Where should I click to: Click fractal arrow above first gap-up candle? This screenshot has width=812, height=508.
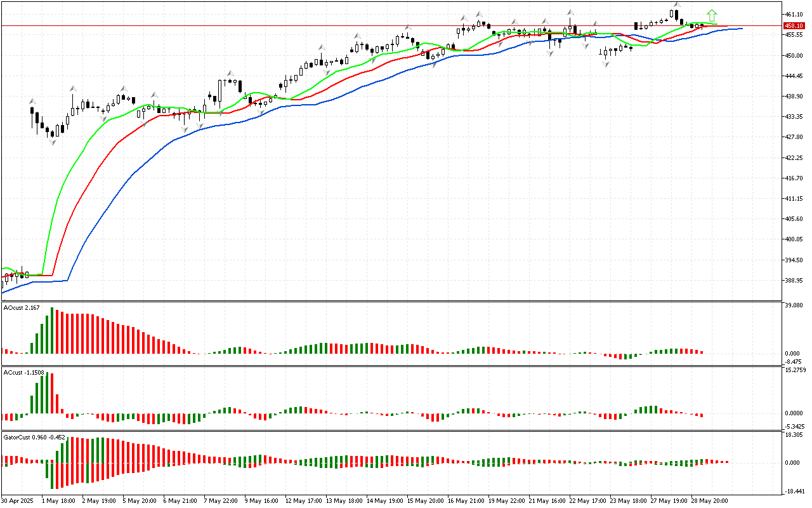coord(32,101)
